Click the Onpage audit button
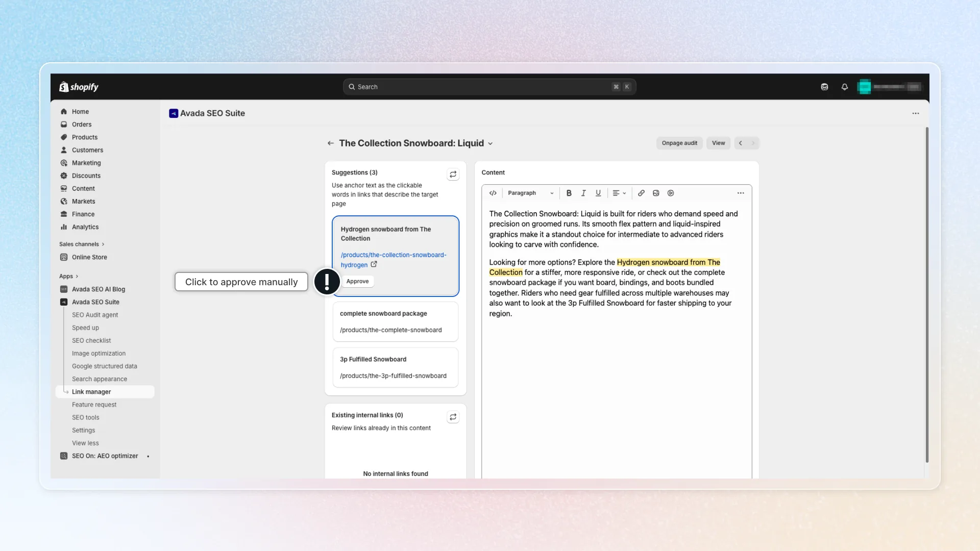Screen dimensions: 980x551 pos(679,143)
